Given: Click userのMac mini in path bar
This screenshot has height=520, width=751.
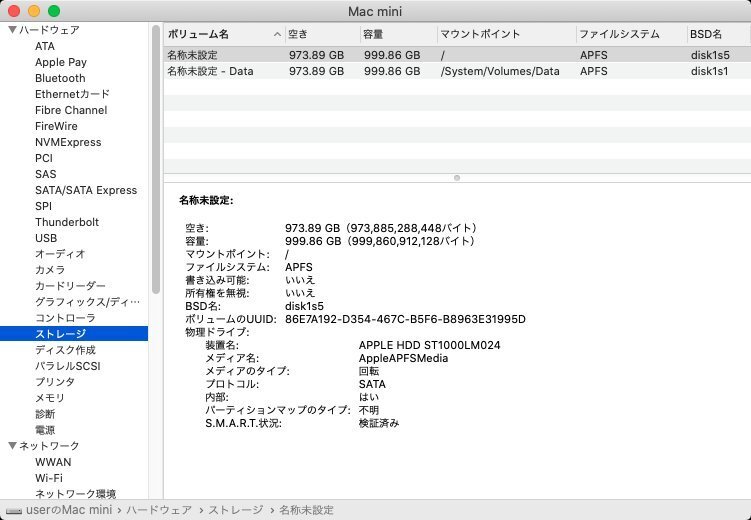Looking at the screenshot, I should [x=69, y=510].
